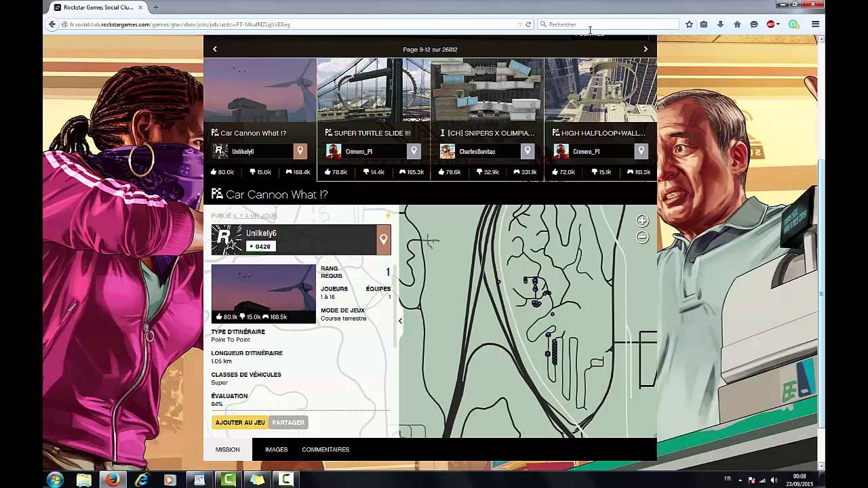Click the CharlesBunitao username
The image size is (868, 488).
pyautogui.click(x=477, y=152)
